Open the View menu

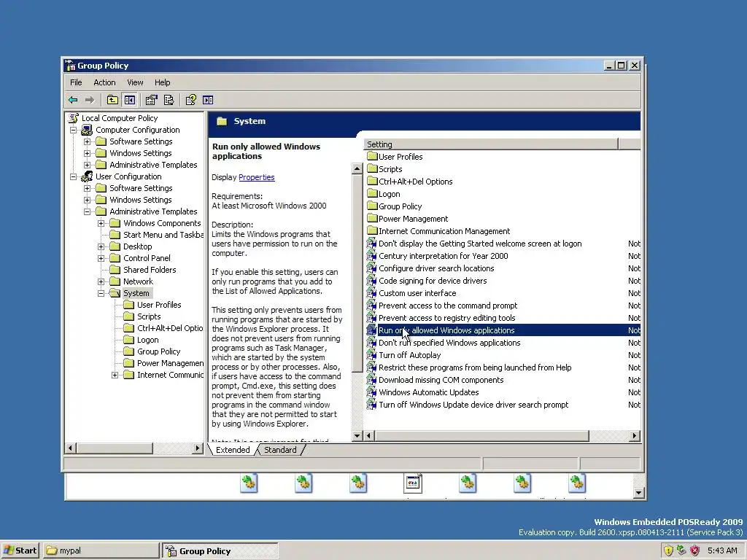coord(135,82)
